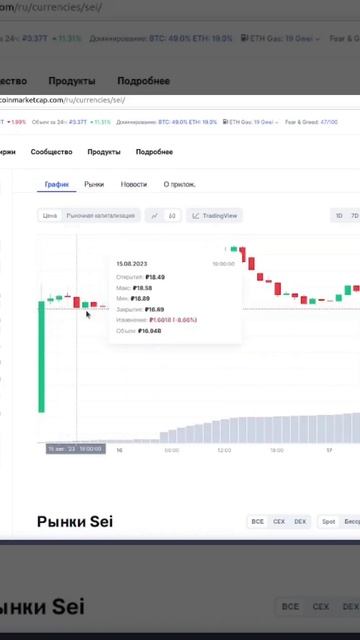Switch to line chart view icon
360x640 pixels.
[154, 216]
